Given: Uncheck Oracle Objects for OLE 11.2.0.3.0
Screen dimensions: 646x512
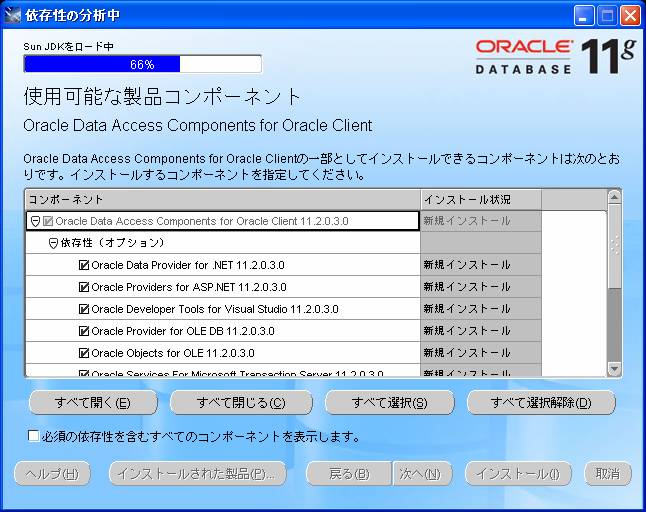Looking at the screenshot, I should pos(84,353).
